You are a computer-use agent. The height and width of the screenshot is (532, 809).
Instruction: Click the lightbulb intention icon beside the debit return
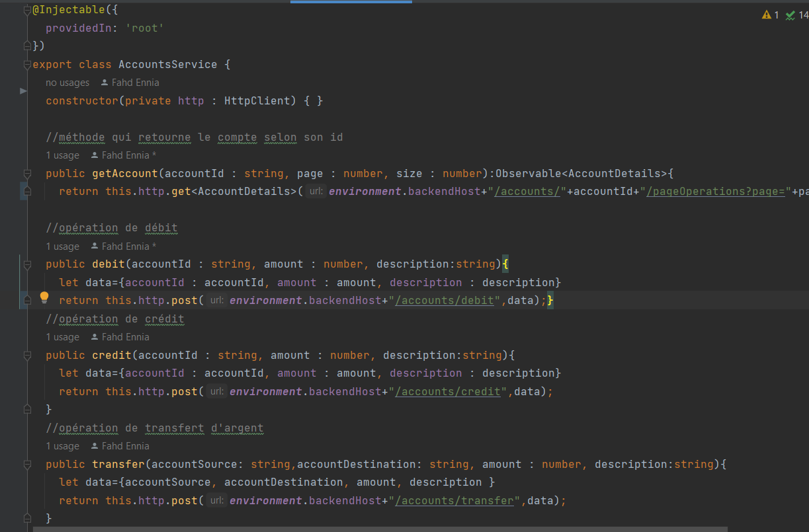click(44, 298)
